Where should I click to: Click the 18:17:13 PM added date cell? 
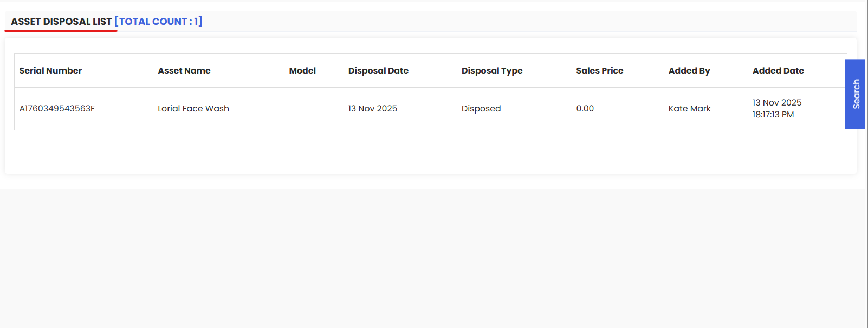pos(777,109)
